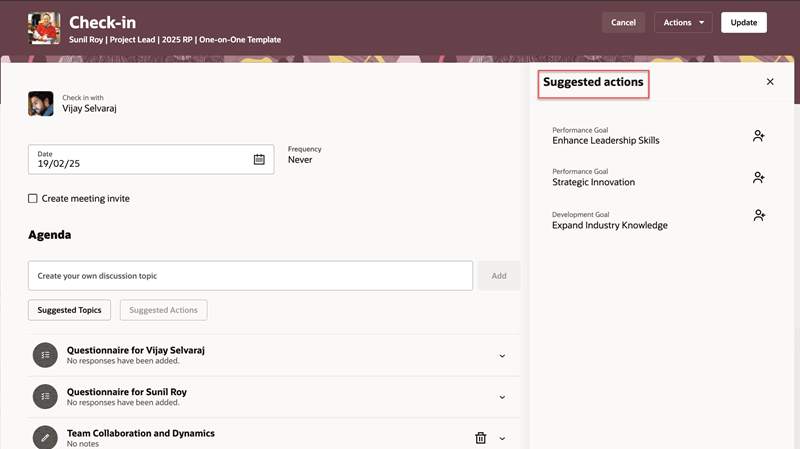
Task: Click the Suggested actions panel heading
Action: pos(593,82)
